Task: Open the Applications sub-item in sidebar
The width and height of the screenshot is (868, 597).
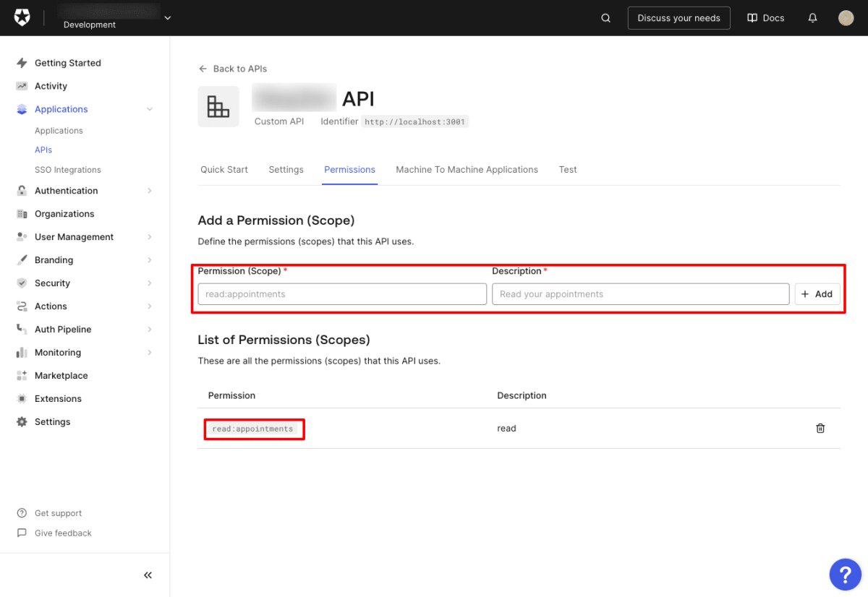Action: pos(59,131)
